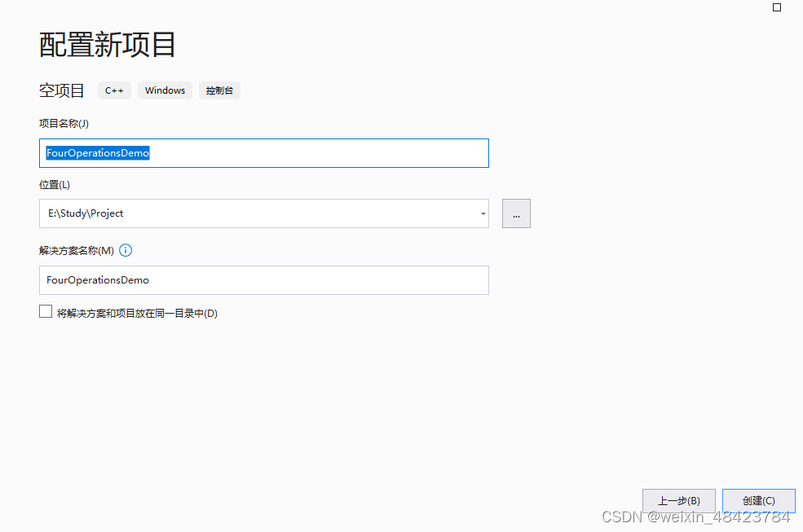Viewport: 803px width, 532px height.
Task: Go back with the 上一步(B) button
Action: pyautogui.click(x=679, y=500)
